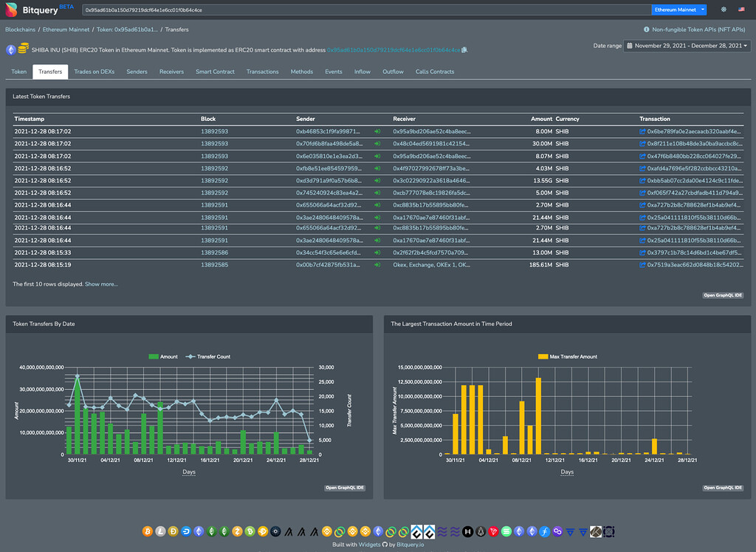756x552 pixels.
Task: Open the Smart Contract tab
Action: (x=215, y=72)
